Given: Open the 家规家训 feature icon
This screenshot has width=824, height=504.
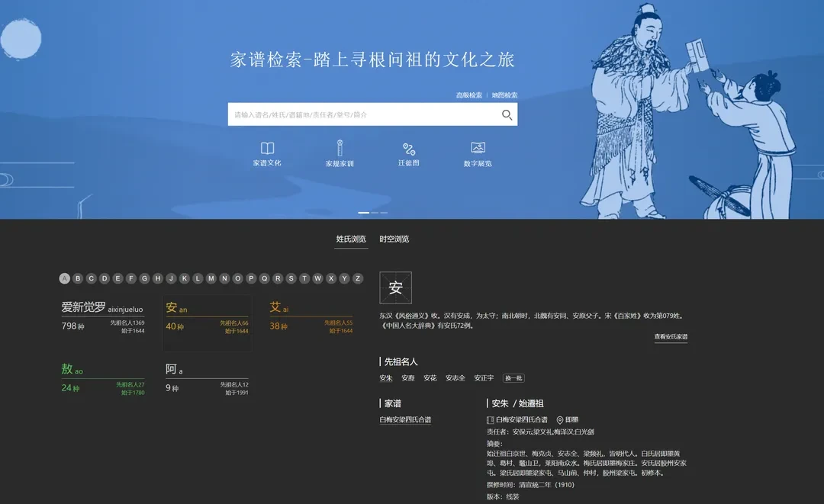Looking at the screenshot, I should [339, 149].
